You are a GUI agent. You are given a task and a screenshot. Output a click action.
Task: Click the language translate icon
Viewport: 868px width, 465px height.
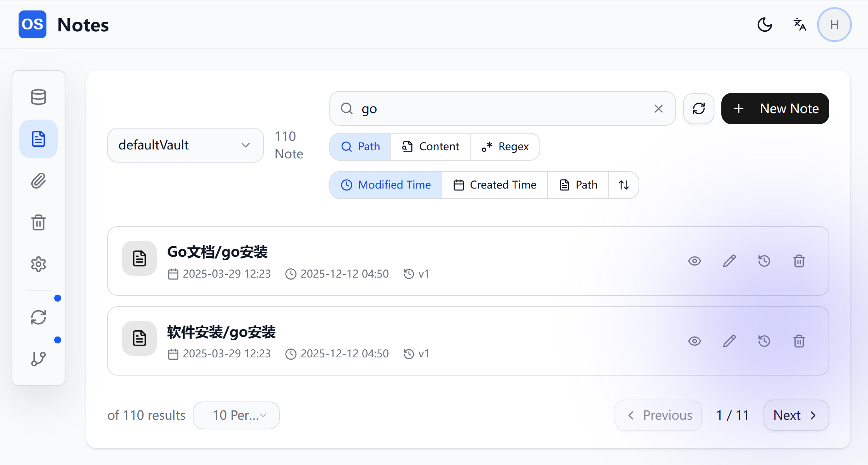pos(800,25)
